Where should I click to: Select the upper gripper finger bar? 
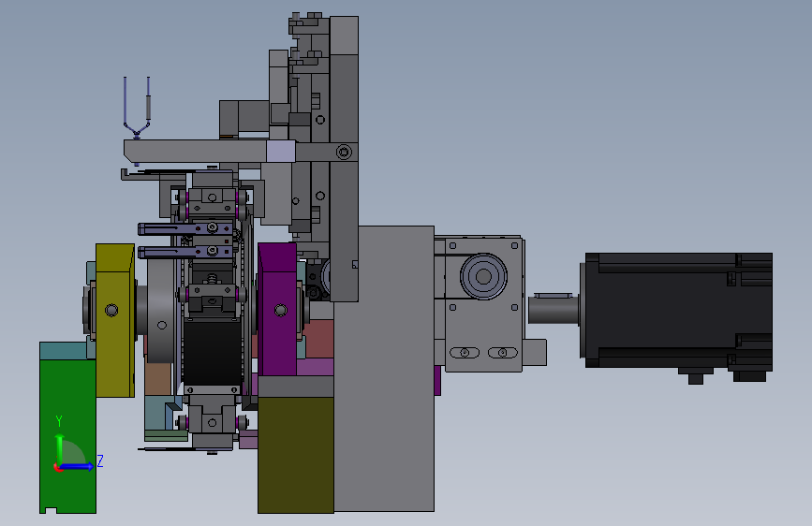[185, 228]
